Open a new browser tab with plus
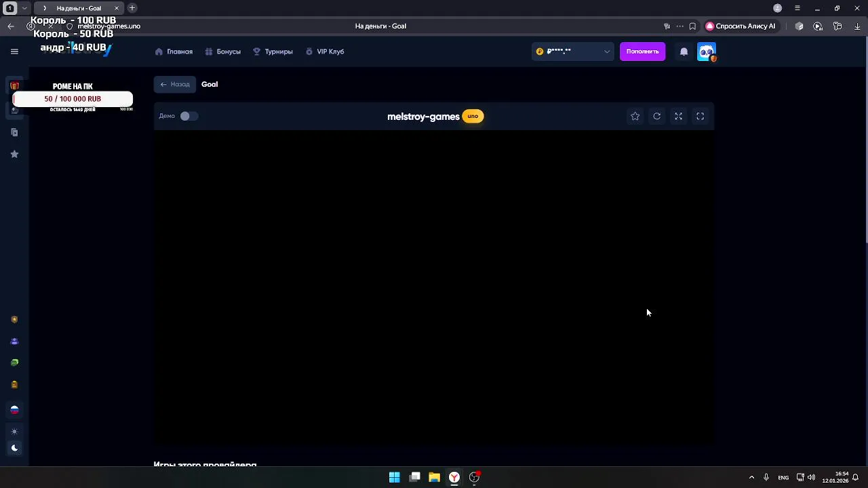This screenshot has width=868, height=488. pyautogui.click(x=132, y=8)
